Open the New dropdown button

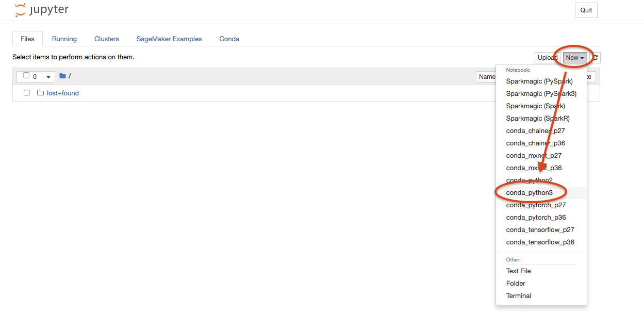click(x=575, y=58)
